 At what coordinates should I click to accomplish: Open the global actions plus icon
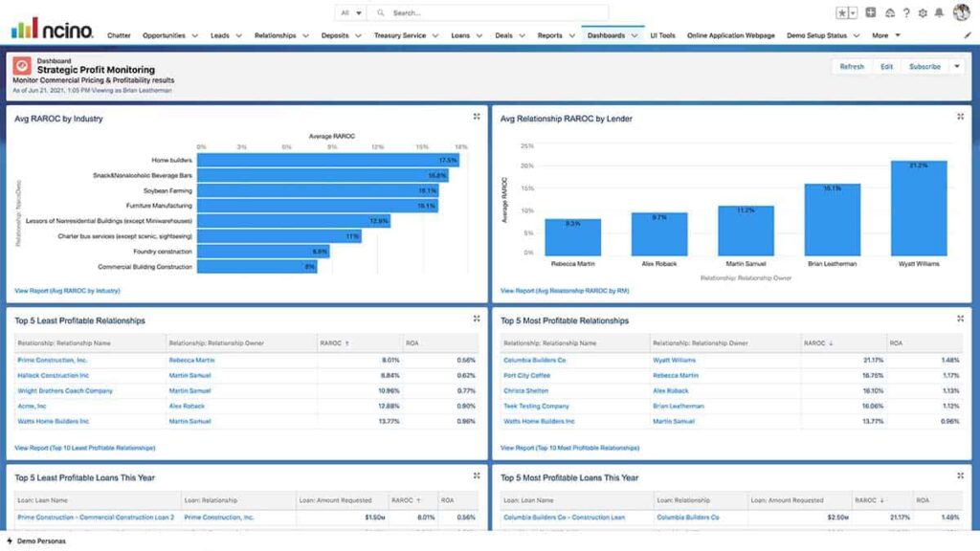point(871,12)
